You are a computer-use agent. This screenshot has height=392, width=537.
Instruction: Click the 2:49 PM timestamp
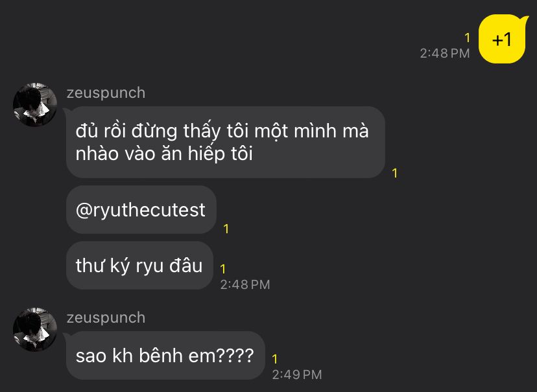pyautogui.click(x=296, y=375)
